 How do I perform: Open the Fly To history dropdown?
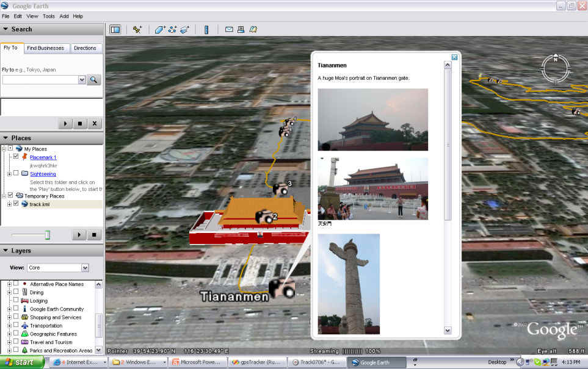pyautogui.click(x=82, y=80)
